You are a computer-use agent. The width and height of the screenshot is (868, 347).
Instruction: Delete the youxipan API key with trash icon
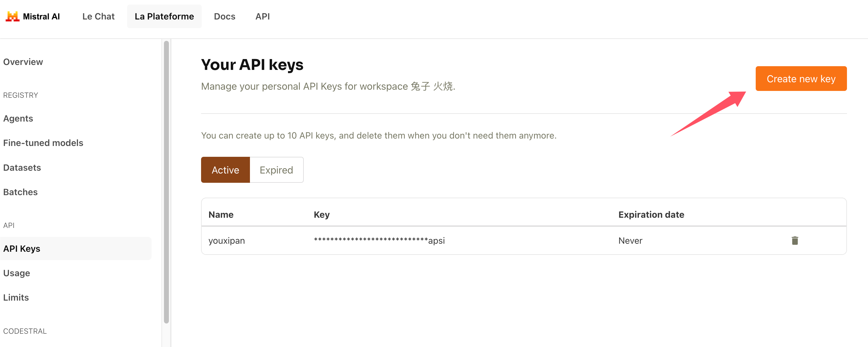tap(795, 241)
